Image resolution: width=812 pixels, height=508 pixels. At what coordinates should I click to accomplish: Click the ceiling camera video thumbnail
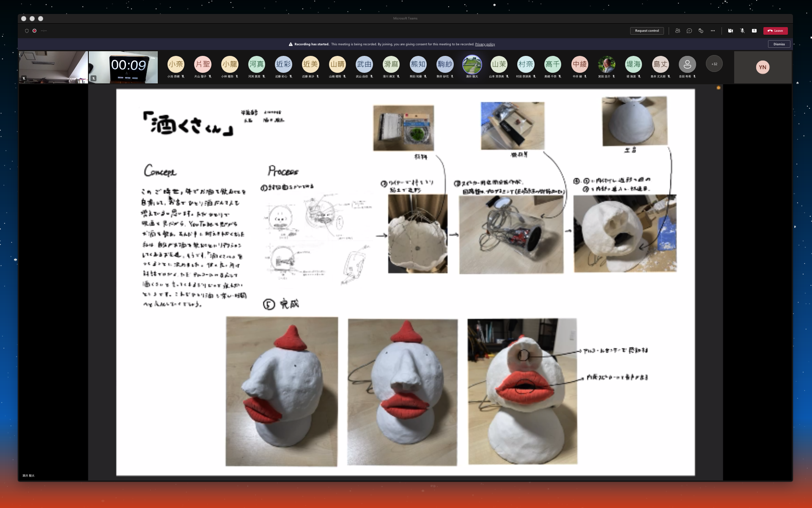pyautogui.click(x=53, y=67)
